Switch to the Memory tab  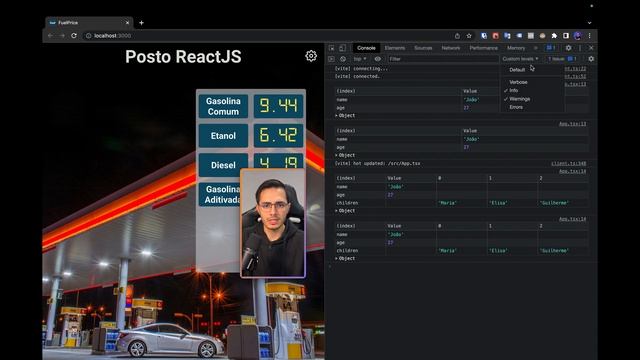coord(516,48)
